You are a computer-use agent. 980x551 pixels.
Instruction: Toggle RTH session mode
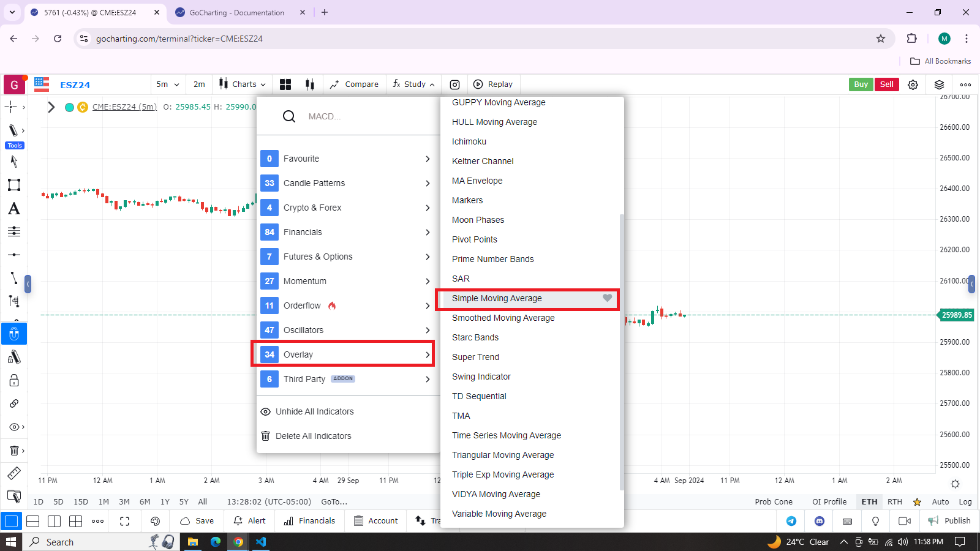(x=895, y=501)
